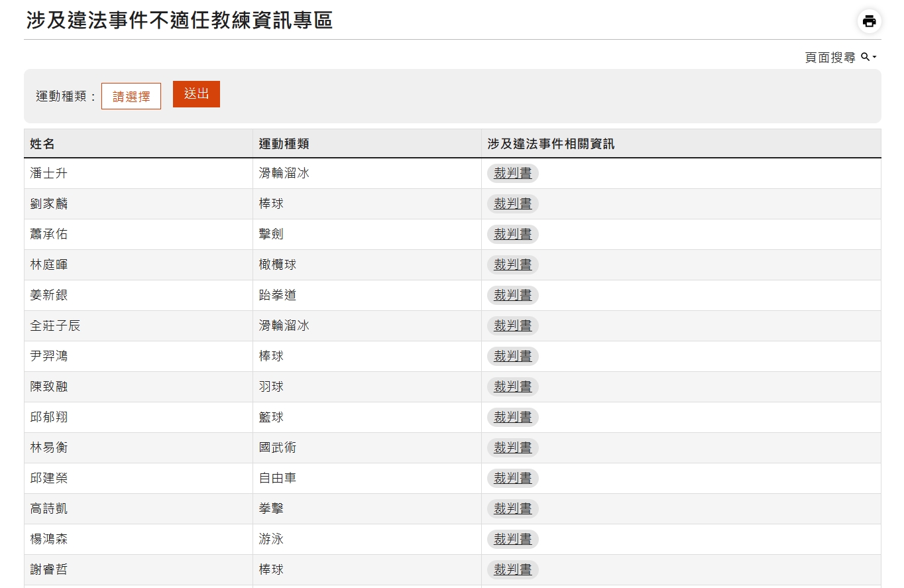
Task: View 裁判書 for 邱郁翔
Action: point(513,417)
